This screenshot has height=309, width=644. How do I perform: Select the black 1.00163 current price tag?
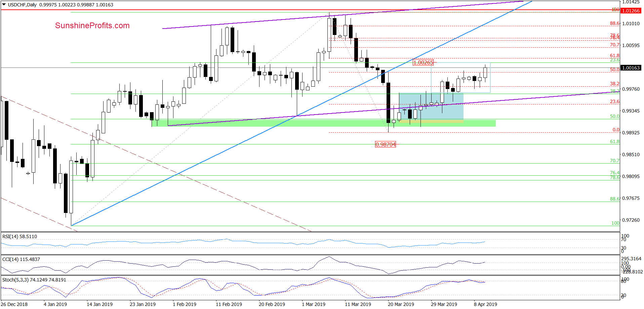point(631,68)
